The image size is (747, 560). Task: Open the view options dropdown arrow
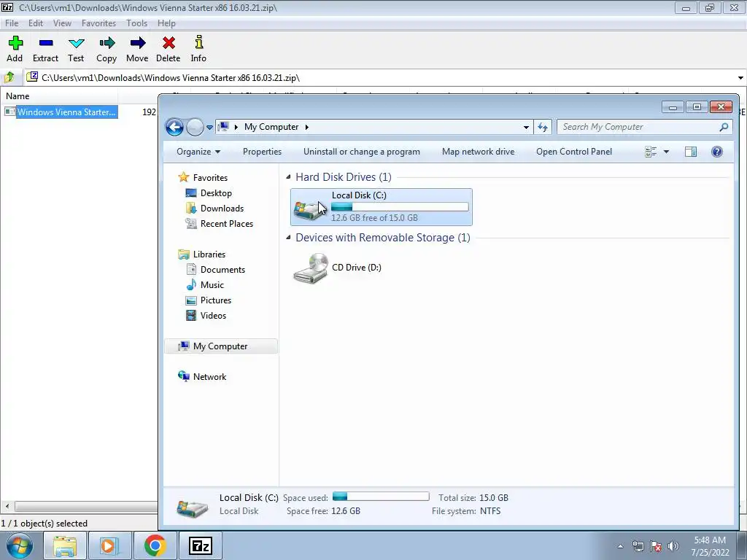point(666,152)
